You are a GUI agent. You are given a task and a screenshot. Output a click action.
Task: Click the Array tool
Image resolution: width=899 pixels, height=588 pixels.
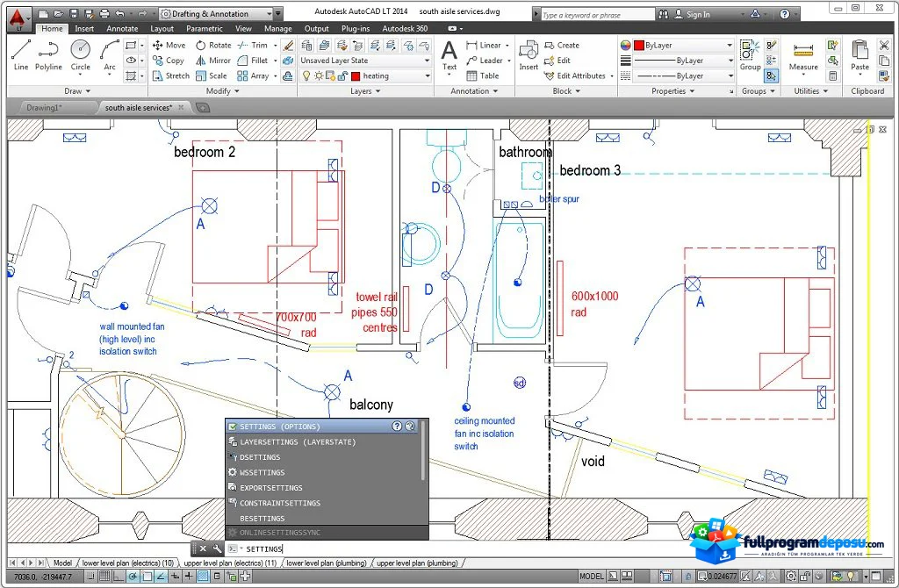pyautogui.click(x=253, y=75)
